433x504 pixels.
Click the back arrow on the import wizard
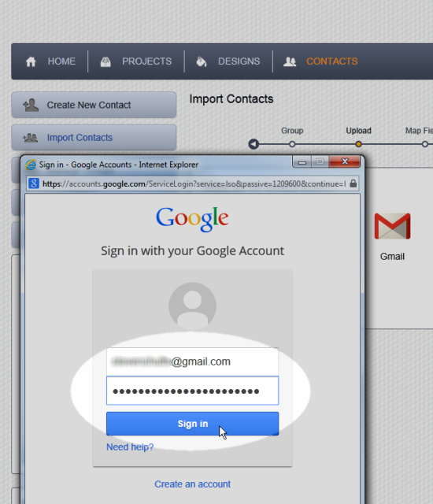coord(254,144)
